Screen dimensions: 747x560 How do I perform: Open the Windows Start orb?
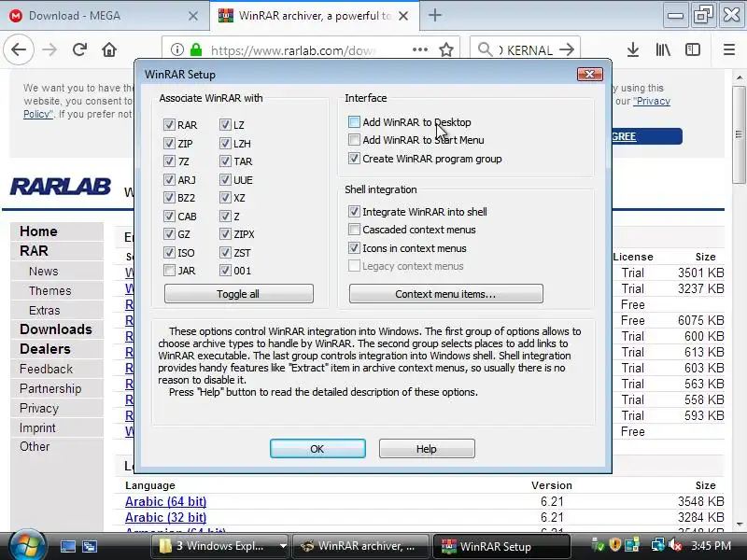click(x=27, y=545)
